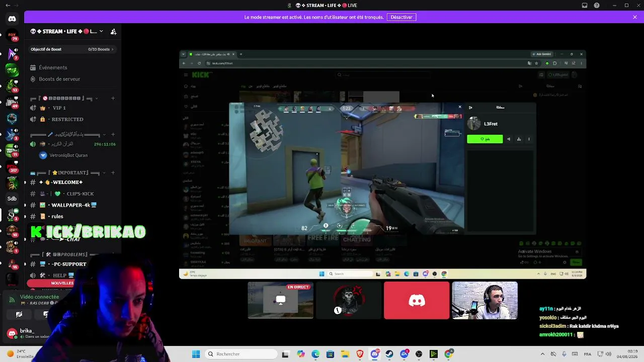Add a channel to the IMPORTANT category

tap(113, 172)
